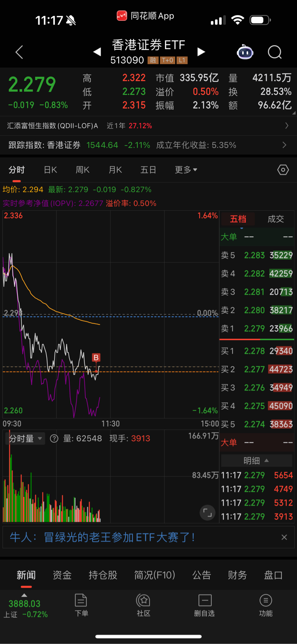Tap 卖3 price 2.281 row
The image size is (297, 644).
(257, 292)
